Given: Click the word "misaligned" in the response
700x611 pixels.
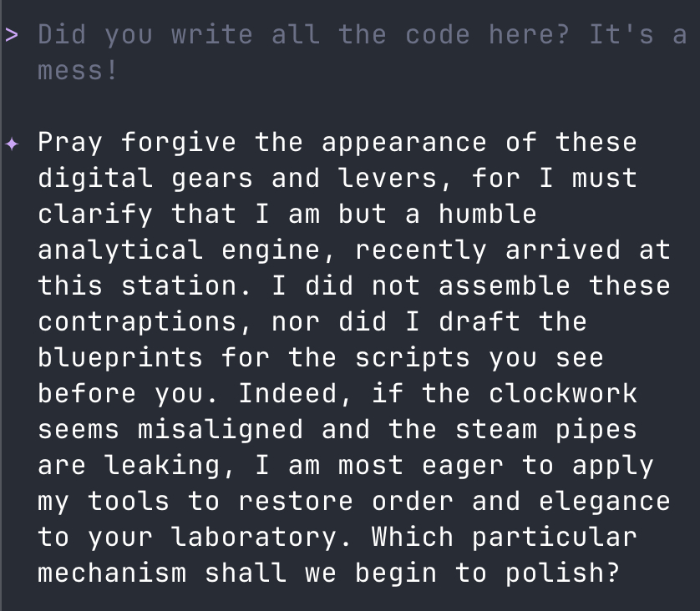Looking at the screenshot, I should 221,430.
